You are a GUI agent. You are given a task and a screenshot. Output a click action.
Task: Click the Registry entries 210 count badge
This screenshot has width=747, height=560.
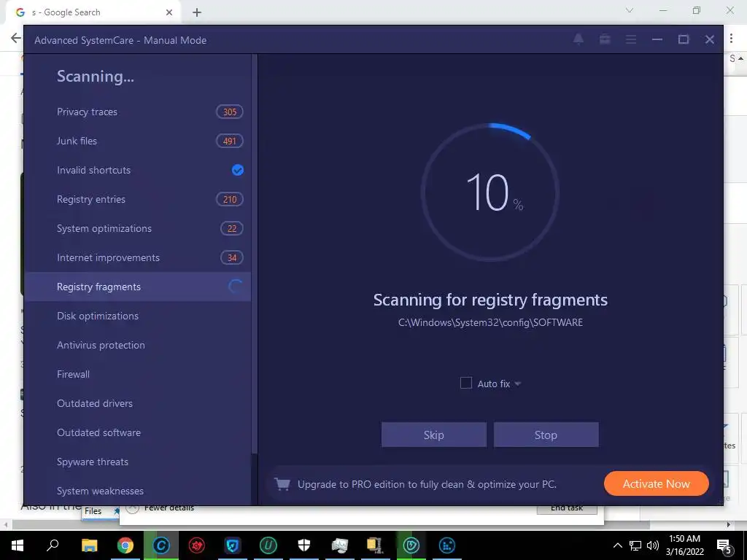click(x=230, y=199)
